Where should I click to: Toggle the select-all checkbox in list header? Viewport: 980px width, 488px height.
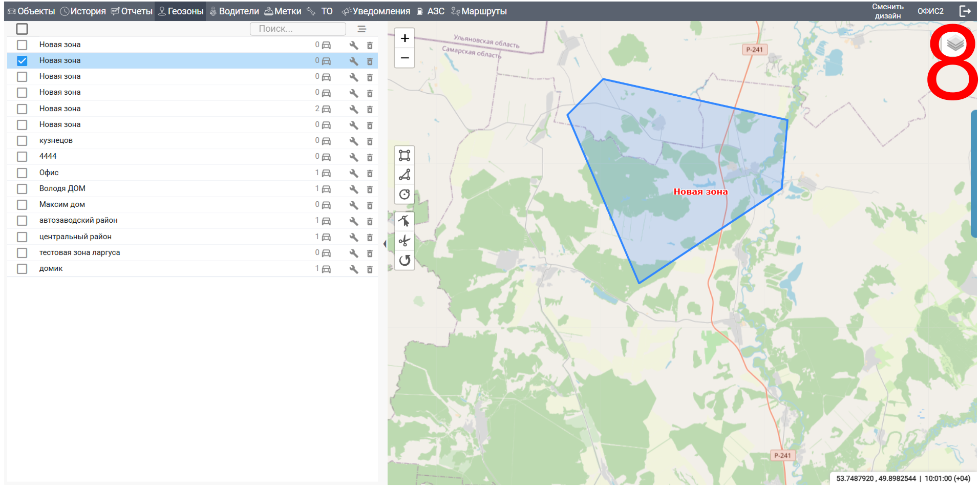click(x=22, y=29)
